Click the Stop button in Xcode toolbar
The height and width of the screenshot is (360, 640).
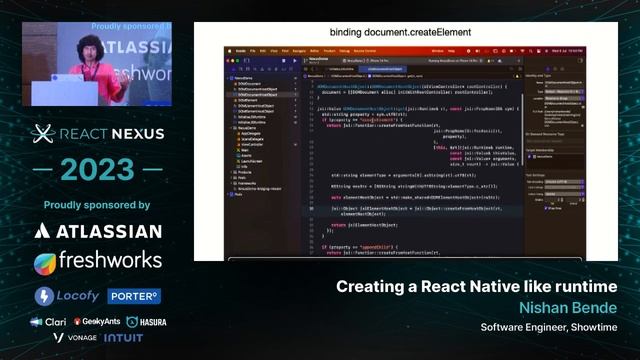click(x=284, y=60)
